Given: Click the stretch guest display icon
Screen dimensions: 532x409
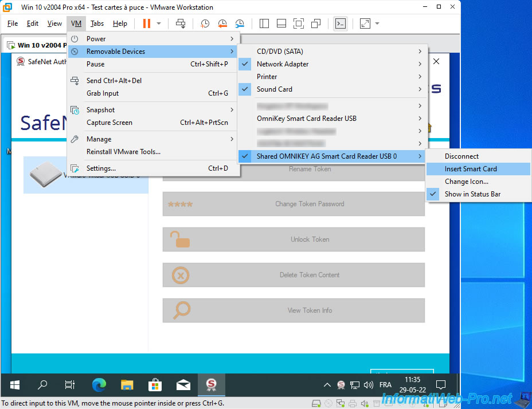Looking at the screenshot, I should coord(365,23).
